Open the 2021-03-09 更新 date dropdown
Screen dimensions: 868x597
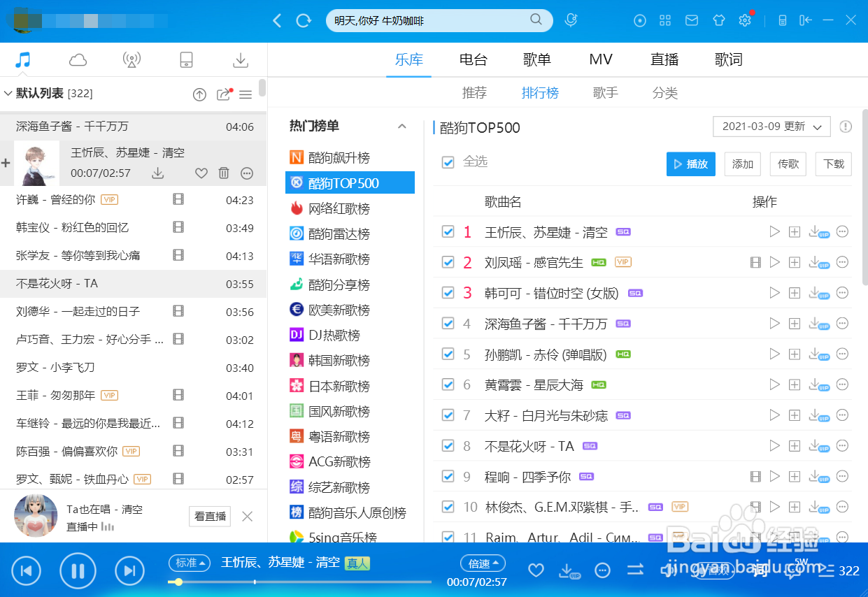tap(771, 127)
